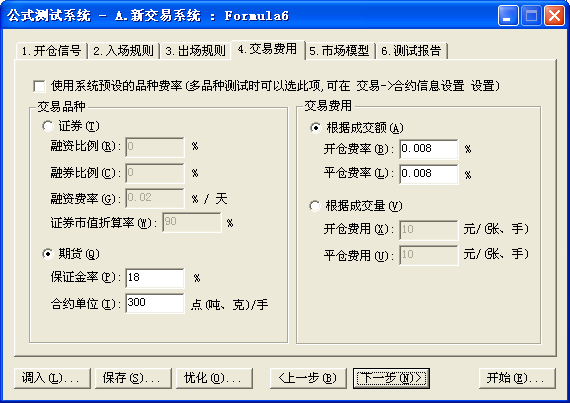Select the 期货(Q) radio button
The image size is (570, 403).
(x=48, y=254)
